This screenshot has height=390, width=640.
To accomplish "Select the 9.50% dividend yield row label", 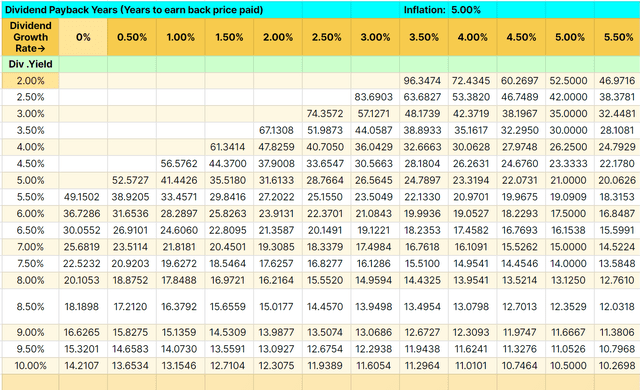I will pyautogui.click(x=31, y=349).
